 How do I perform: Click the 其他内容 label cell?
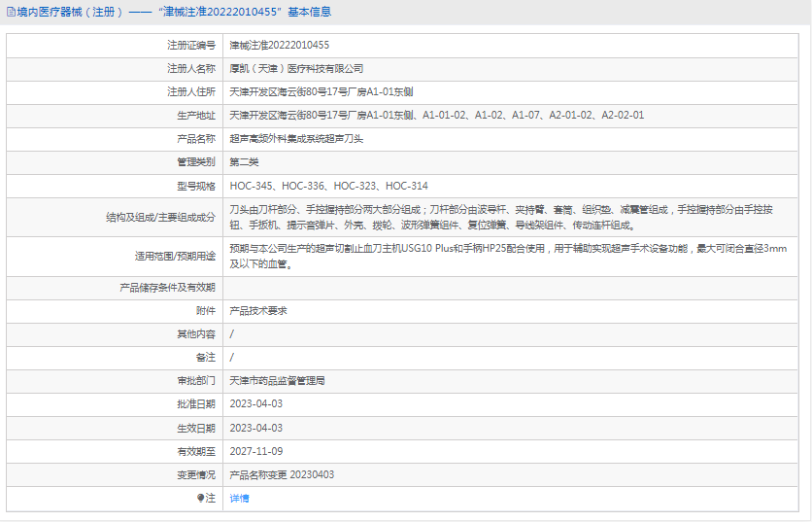[x=115, y=334]
